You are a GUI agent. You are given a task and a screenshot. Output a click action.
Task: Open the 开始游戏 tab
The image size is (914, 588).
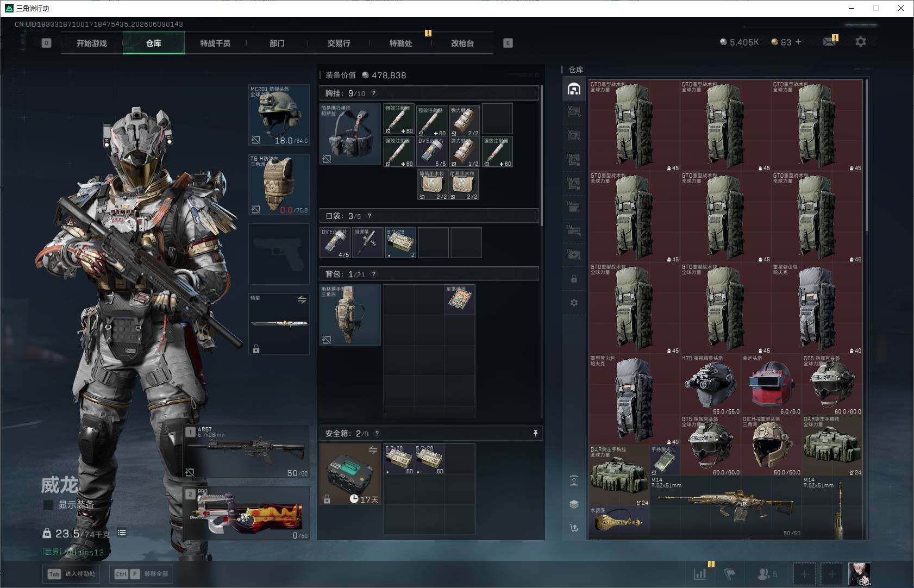[x=92, y=43]
